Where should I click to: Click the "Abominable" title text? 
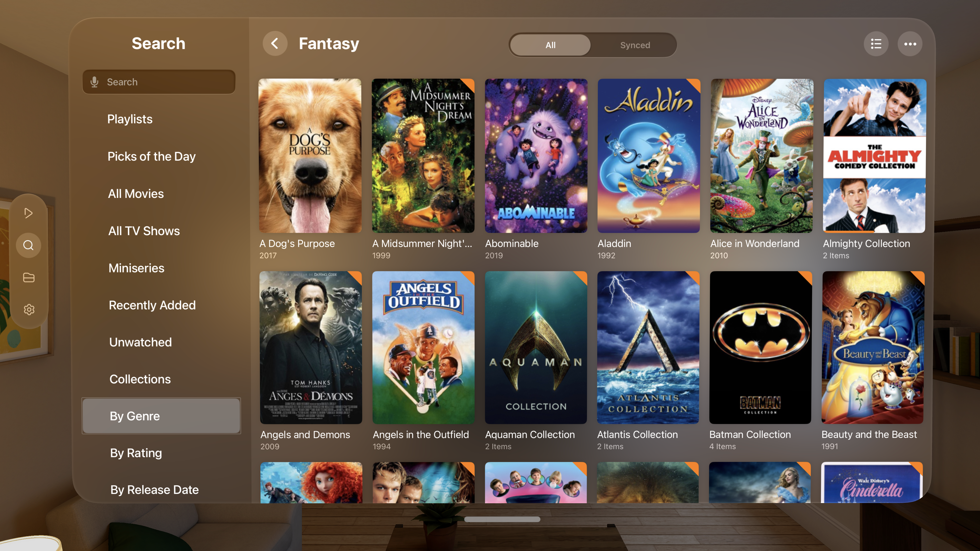tap(512, 243)
